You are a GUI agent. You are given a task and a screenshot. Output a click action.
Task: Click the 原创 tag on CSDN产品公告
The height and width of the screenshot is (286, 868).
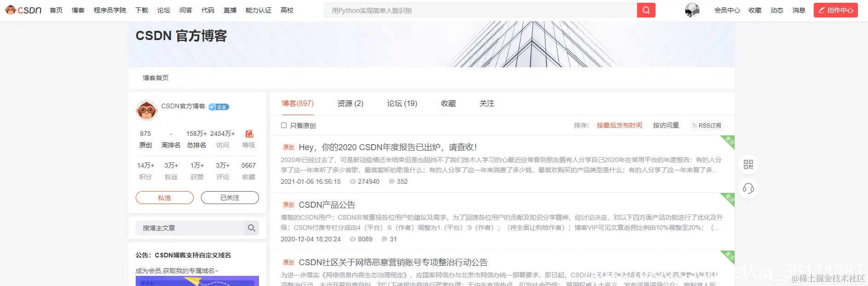click(x=288, y=205)
